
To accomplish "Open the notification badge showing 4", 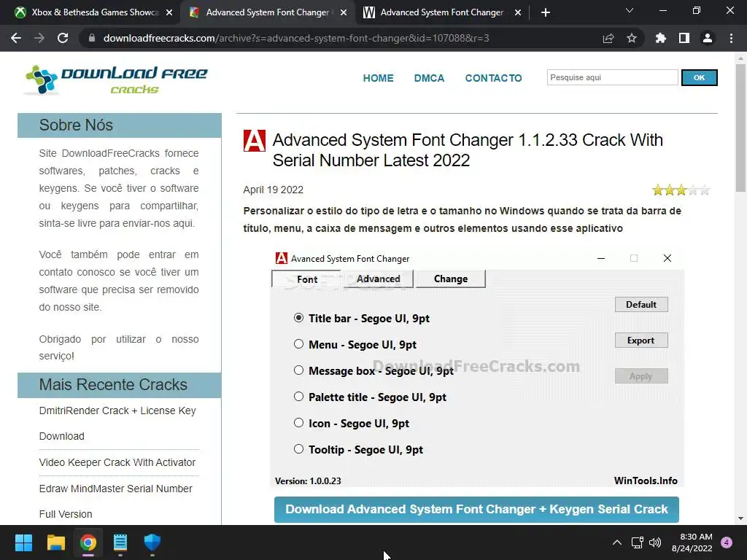I will click(x=727, y=542).
